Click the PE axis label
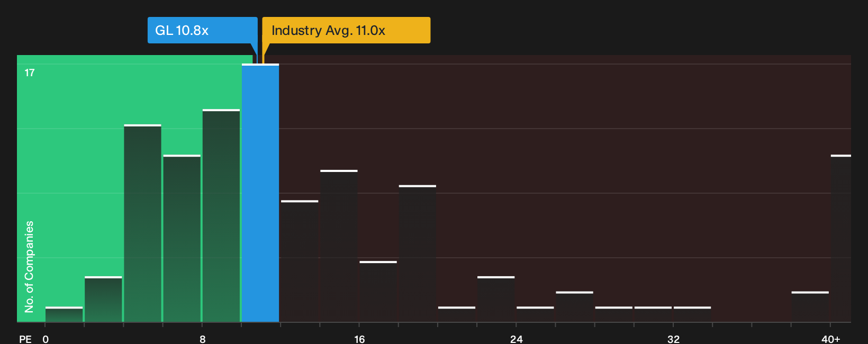This screenshot has width=868, height=344. click(x=25, y=339)
